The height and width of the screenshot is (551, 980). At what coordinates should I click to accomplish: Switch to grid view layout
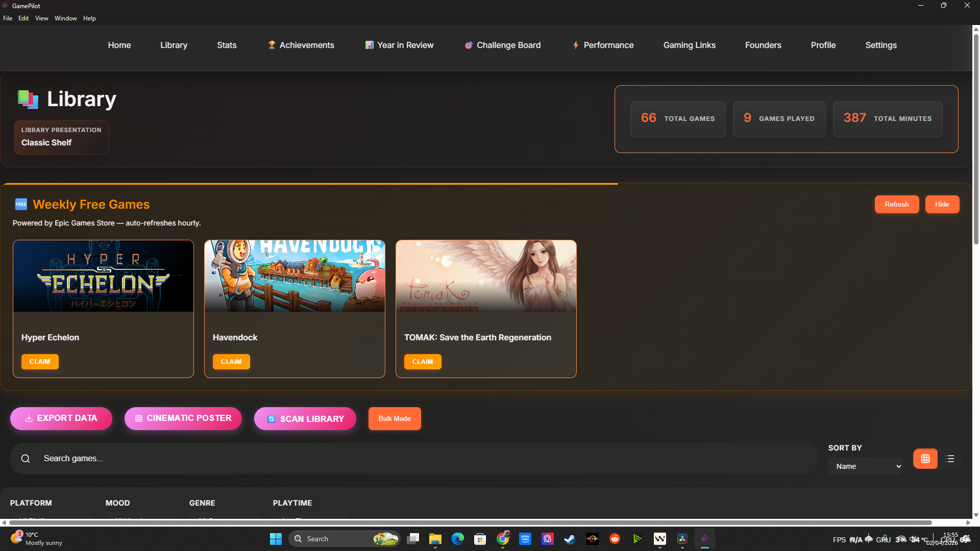click(925, 459)
